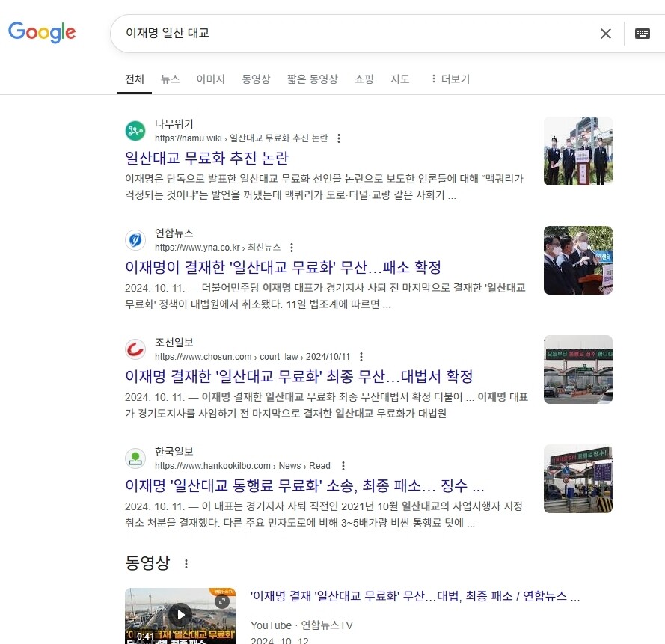Screen dimensions: 665x644
Task: Click the https://namu.wiki breadcrumb URL
Action: (241, 138)
